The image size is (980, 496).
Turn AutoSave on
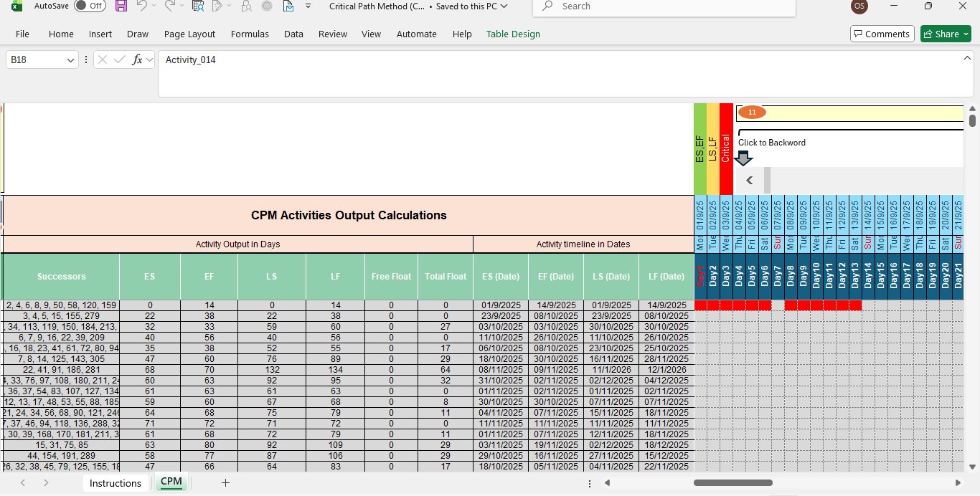(x=90, y=6)
